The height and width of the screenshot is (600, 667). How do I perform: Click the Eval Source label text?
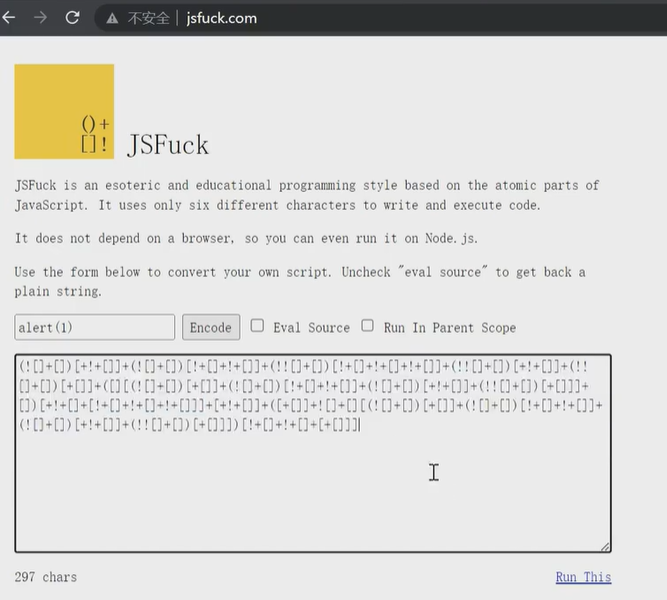click(x=311, y=328)
